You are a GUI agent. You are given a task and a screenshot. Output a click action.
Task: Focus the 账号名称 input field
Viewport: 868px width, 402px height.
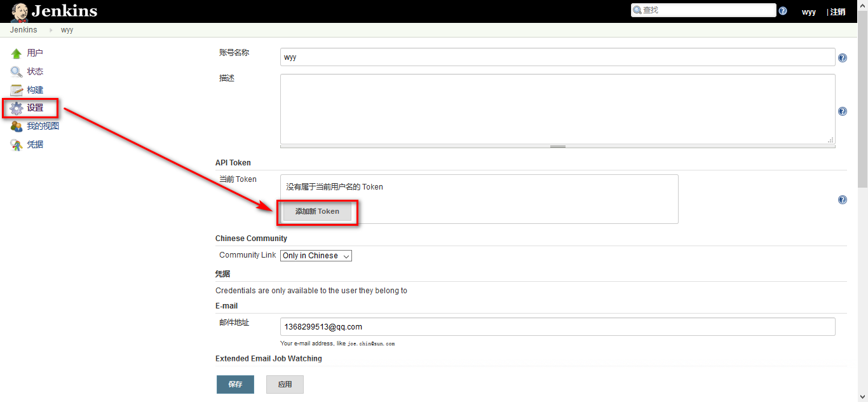coord(558,57)
